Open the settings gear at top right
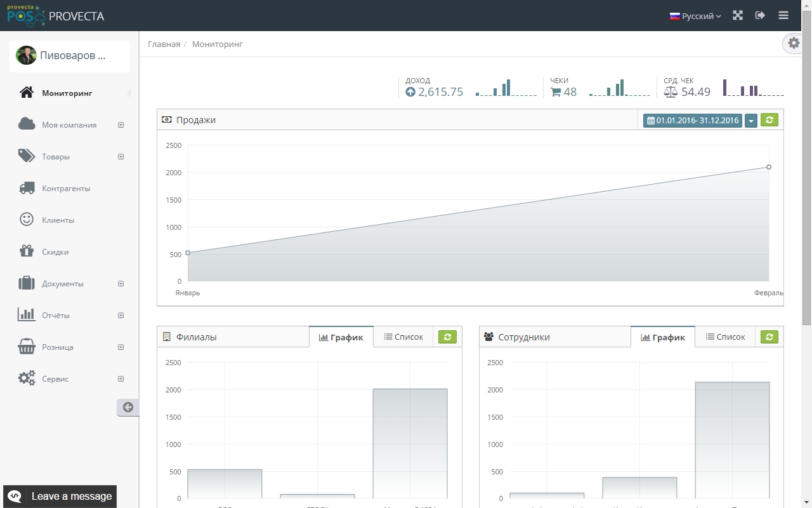Image resolution: width=812 pixels, height=508 pixels. coord(794,43)
